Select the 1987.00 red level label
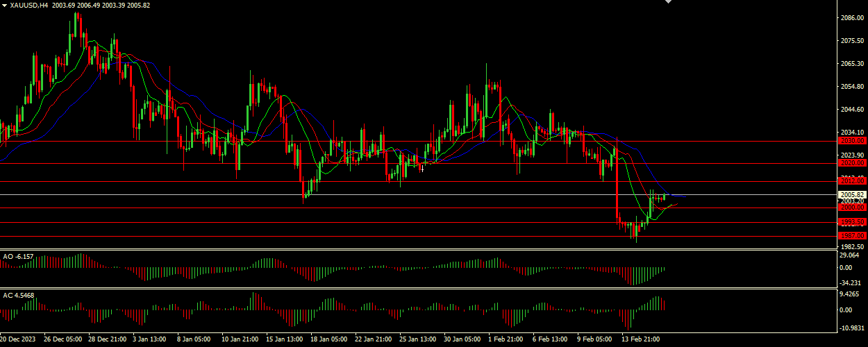The image size is (868, 347). 851,236
